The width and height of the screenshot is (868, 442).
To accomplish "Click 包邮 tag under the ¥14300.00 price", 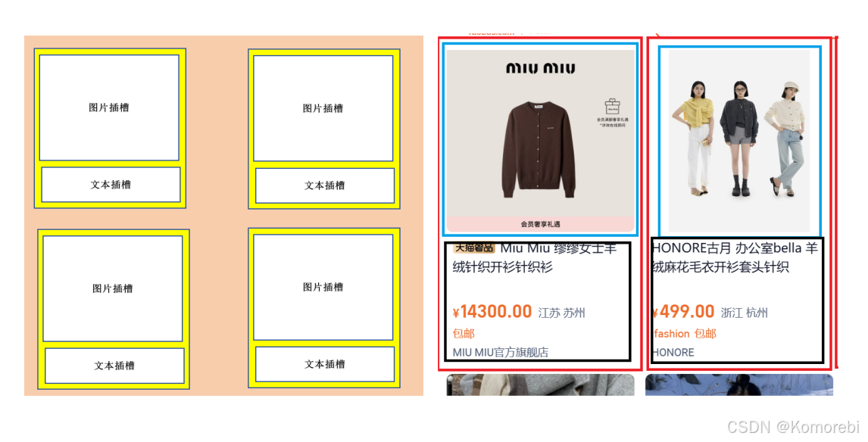I will [x=464, y=334].
